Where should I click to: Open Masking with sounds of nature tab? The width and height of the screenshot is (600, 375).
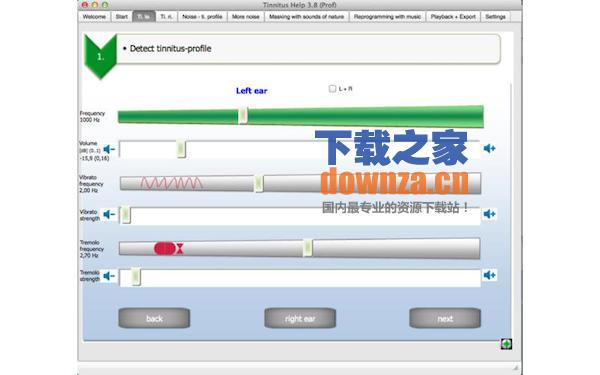coord(307,17)
